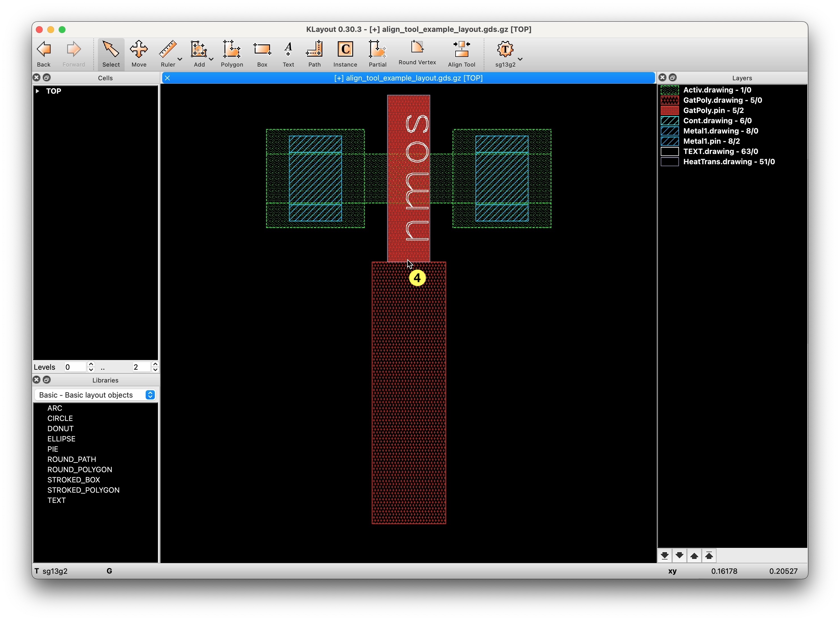The image size is (840, 621).
Task: Open the sg13g2 technology dropdown arrow
Action: [520, 59]
